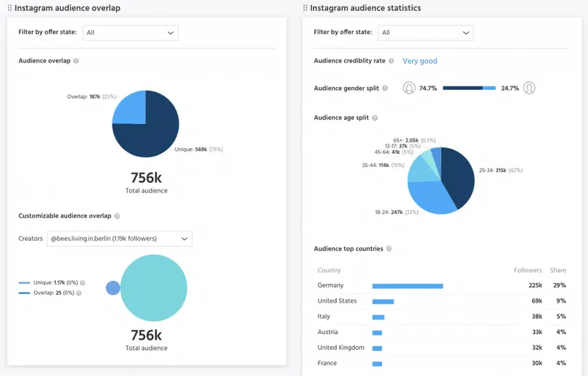Open the offer state filter in audience statistics panel
Screen dimensions: 588x376
[425, 33]
